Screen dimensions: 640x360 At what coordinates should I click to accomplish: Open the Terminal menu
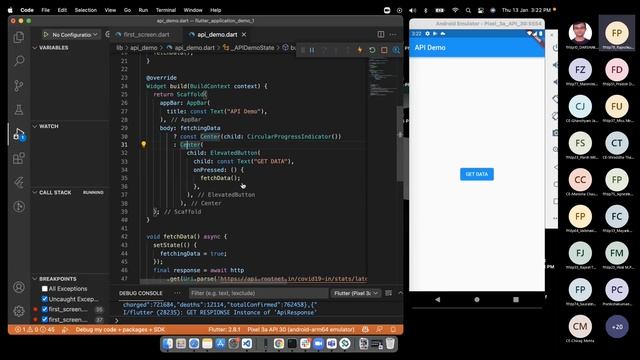click(x=166, y=10)
